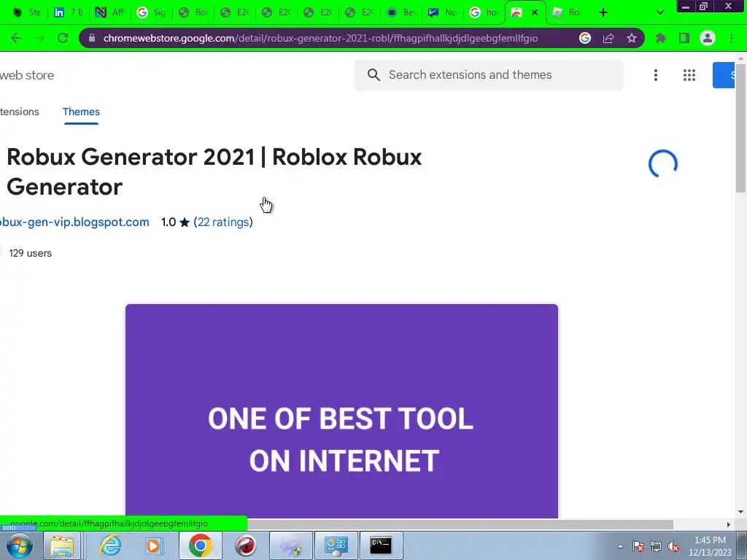Open the robux-gen-vip.blogspot.com link
The height and width of the screenshot is (560, 747).
click(74, 222)
